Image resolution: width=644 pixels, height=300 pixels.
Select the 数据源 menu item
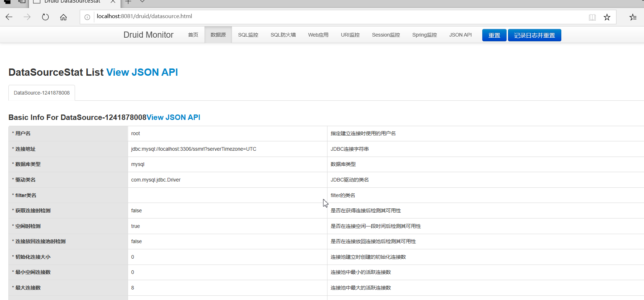(x=218, y=35)
